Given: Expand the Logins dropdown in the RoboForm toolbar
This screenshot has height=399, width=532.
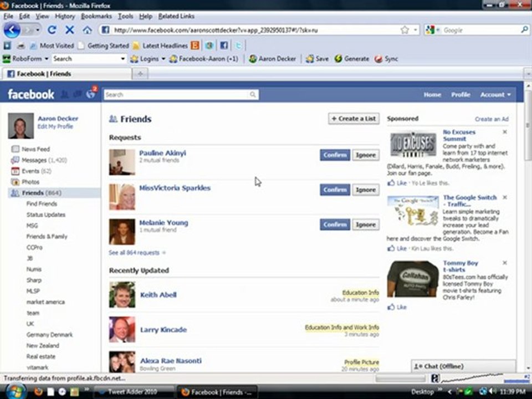Looking at the screenshot, I should (x=163, y=59).
